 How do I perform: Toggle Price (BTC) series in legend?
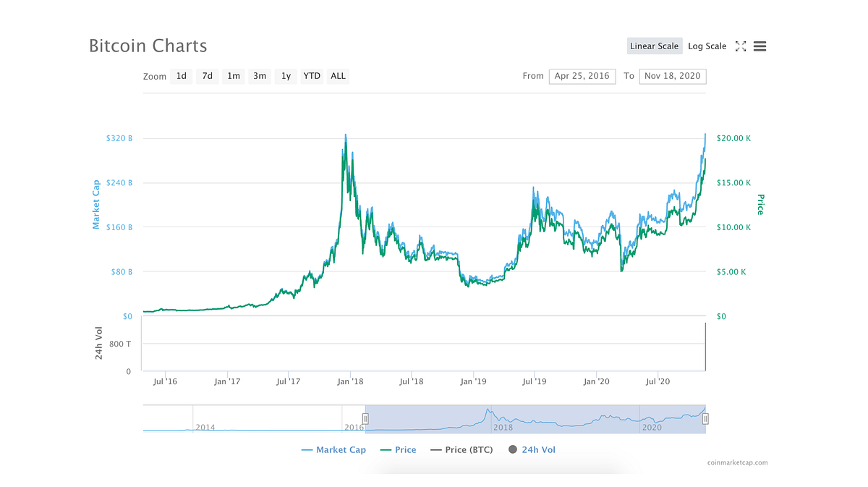click(461, 450)
